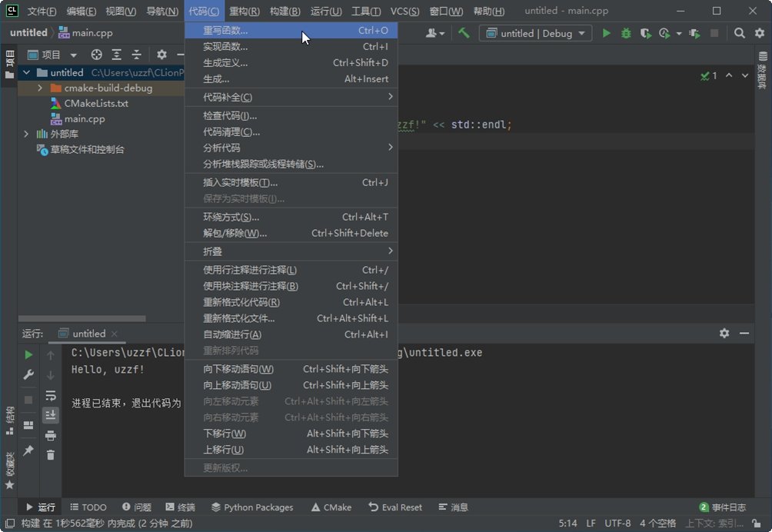Open the profiler run icon
772x532 pixels.
pyautogui.click(x=664, y=33)
